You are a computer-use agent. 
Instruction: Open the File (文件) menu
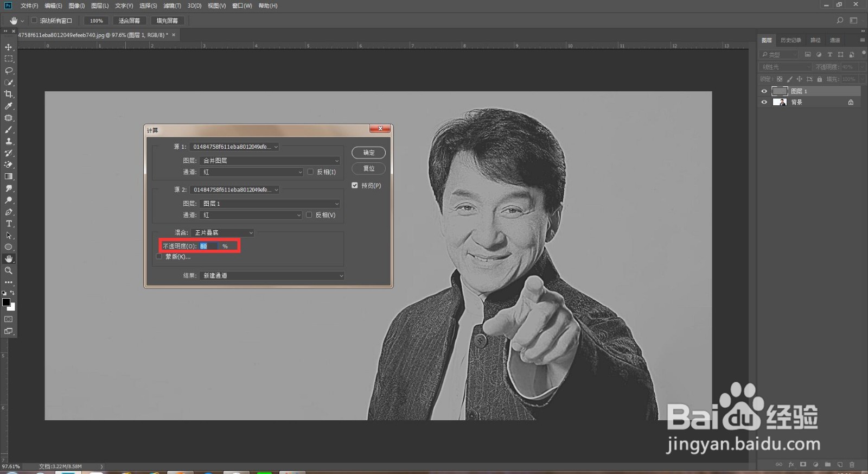coord(29,5)
